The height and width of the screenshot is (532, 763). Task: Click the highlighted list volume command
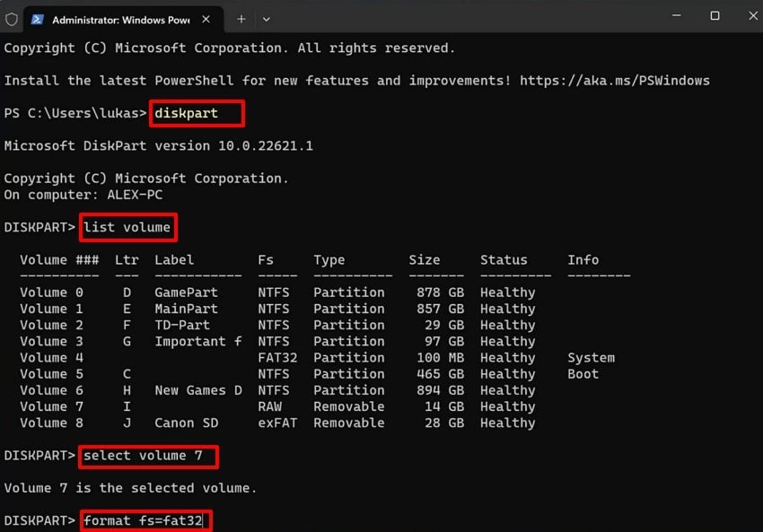pos(127,227)
